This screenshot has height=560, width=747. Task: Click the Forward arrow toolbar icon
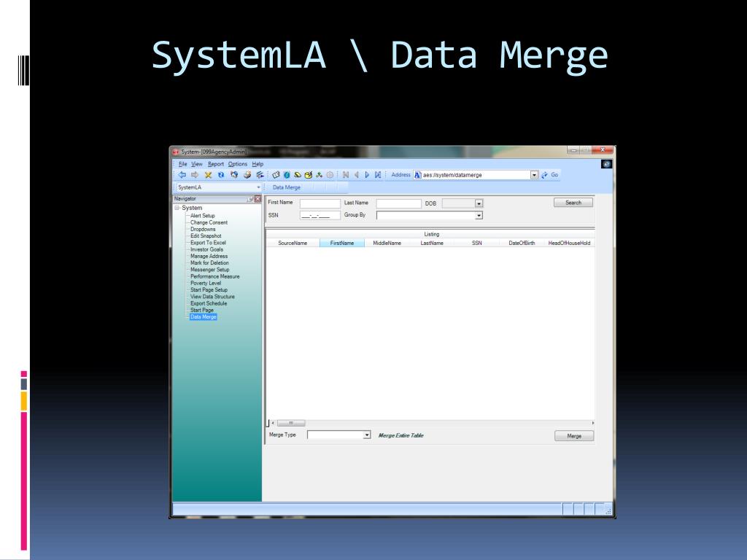[x=194, y=175]
